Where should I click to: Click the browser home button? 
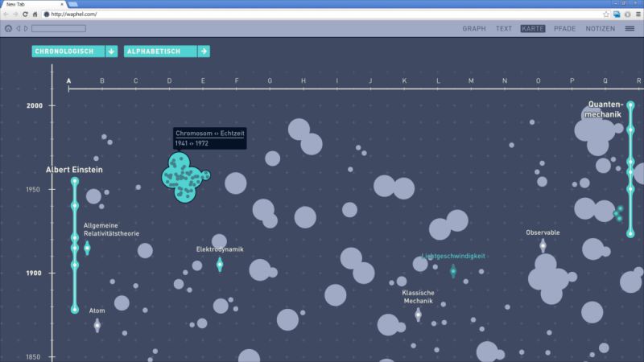tap(35, 14)
